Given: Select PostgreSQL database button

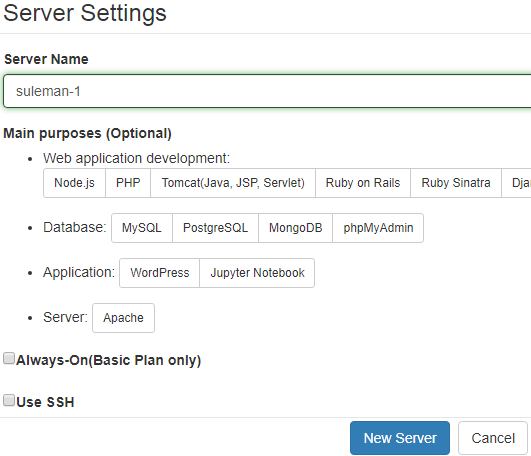Looking at the screenshot, I should 215,228.
